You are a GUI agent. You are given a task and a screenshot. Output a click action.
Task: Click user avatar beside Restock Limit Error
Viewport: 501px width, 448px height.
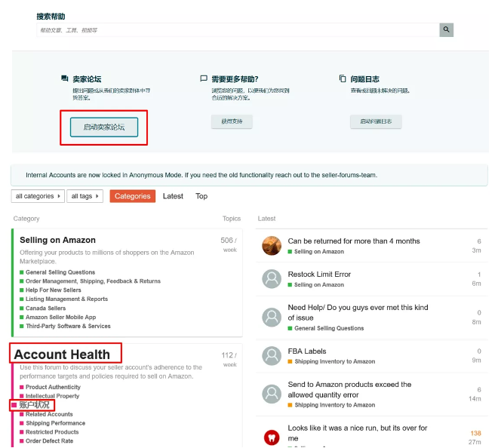[272, 279]
